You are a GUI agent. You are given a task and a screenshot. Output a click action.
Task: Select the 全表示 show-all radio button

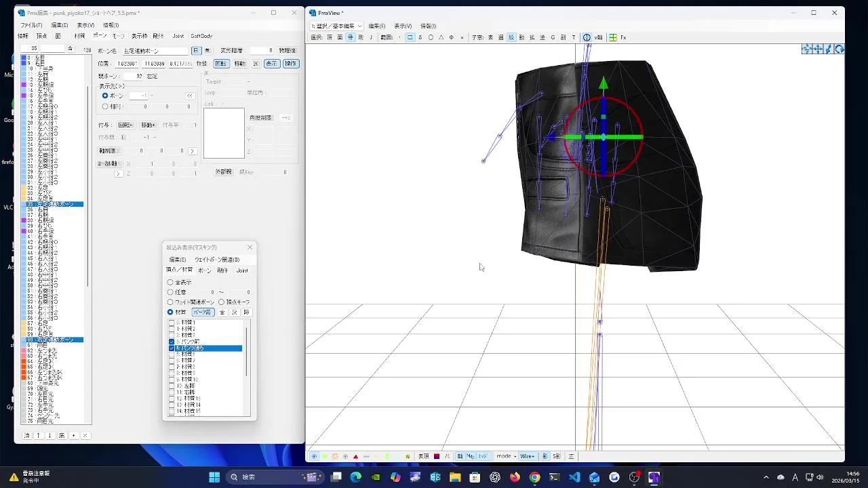tap(170, 282)
